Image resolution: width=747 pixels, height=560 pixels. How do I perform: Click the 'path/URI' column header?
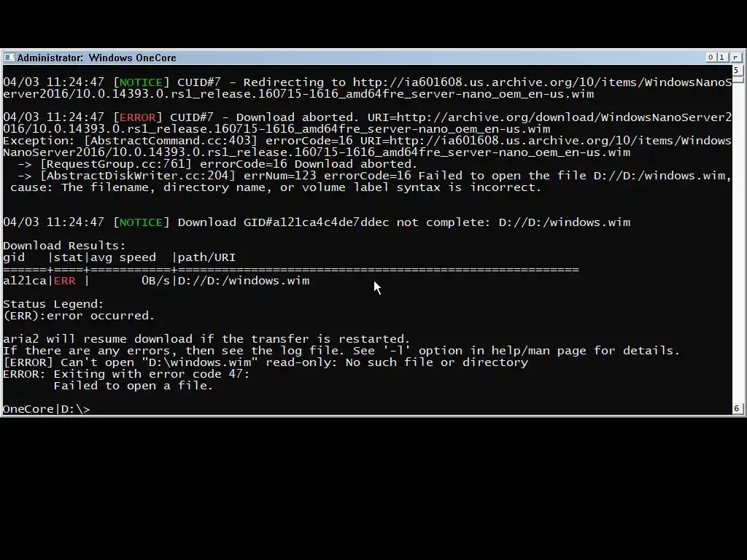pyautogui.click(x=206, y=257)
